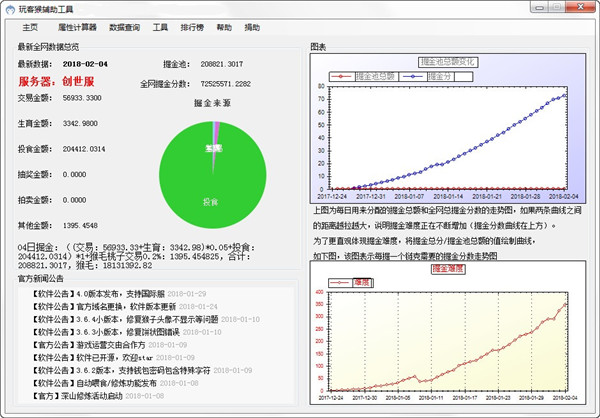This screenshot has width=600, height=418.
Task: Open the 排行榜 menu
Action: click(192, 28)
